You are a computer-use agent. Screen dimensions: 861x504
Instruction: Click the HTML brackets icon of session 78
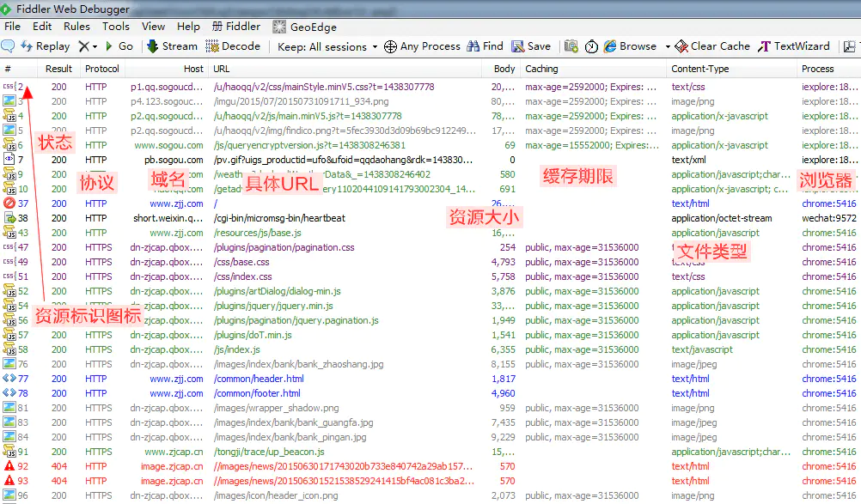9,392
